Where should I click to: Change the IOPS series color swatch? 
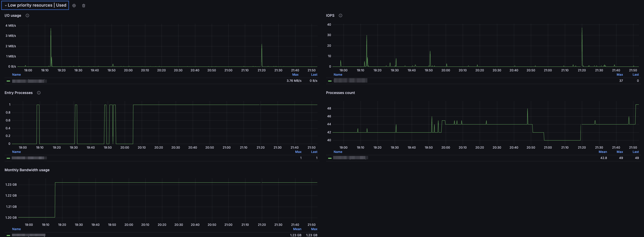click(x=330, y=81)
